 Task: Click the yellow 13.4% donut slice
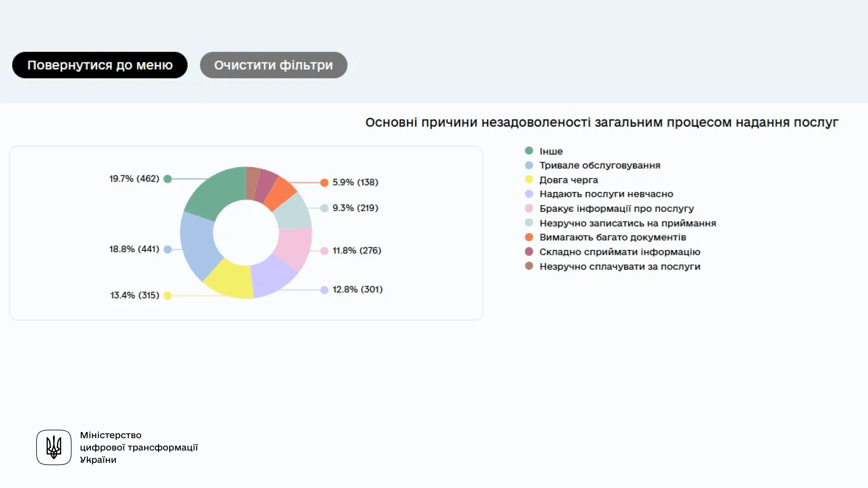point(231,279)
